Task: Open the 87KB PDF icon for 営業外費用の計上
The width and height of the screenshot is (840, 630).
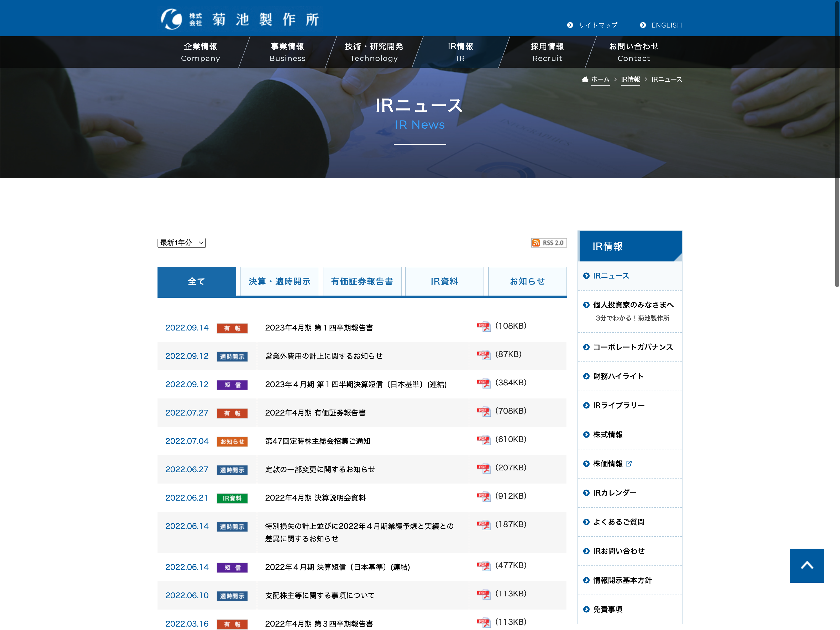Action: tap(484, 355)
